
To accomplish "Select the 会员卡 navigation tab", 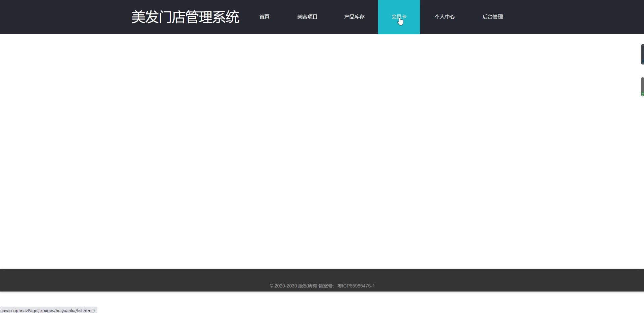I will tap(399, 17).
